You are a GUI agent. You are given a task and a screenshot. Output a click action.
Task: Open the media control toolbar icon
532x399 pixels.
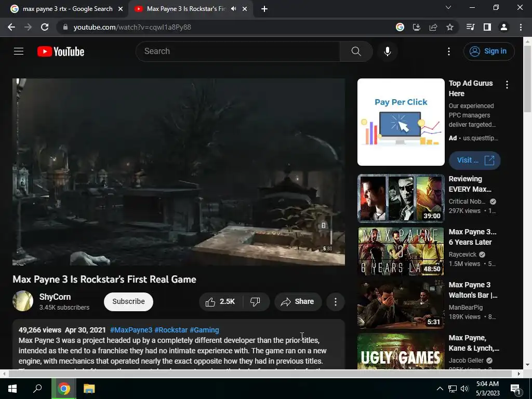click(x=470, y=27)
